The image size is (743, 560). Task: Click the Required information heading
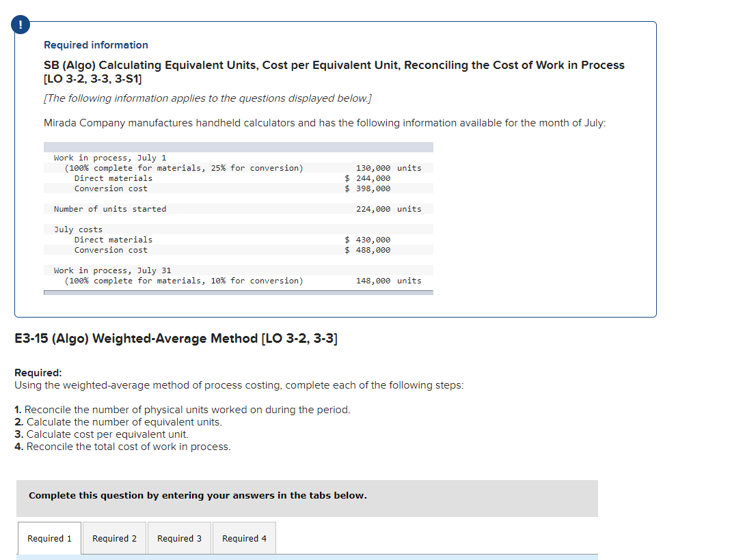[x=95, y=45]
